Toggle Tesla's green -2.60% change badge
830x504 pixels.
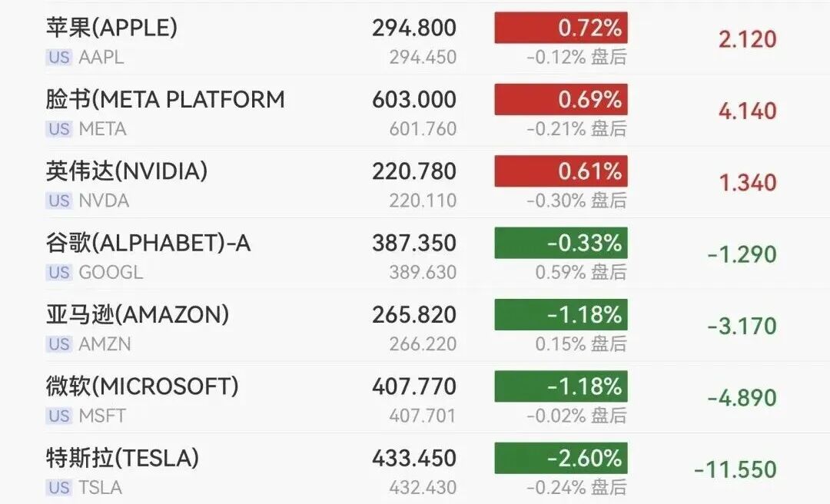coord(561,458)
